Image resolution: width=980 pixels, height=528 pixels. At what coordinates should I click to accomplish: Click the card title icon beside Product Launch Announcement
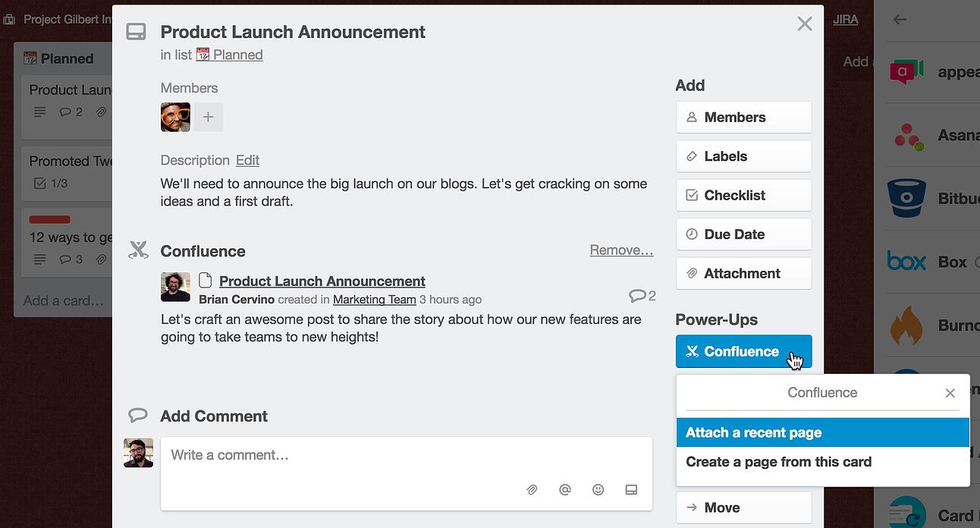click(136, 32)
